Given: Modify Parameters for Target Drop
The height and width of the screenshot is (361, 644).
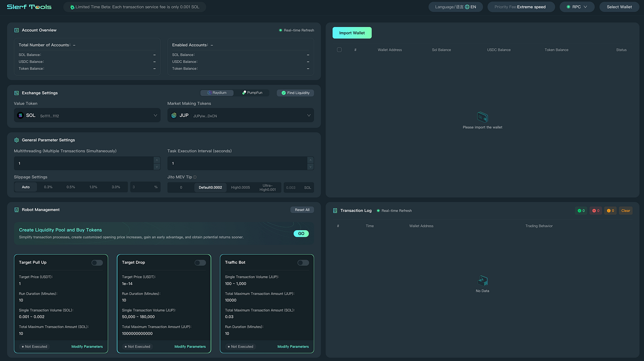Looking at the screenshot, I should [x=190, y=347].
